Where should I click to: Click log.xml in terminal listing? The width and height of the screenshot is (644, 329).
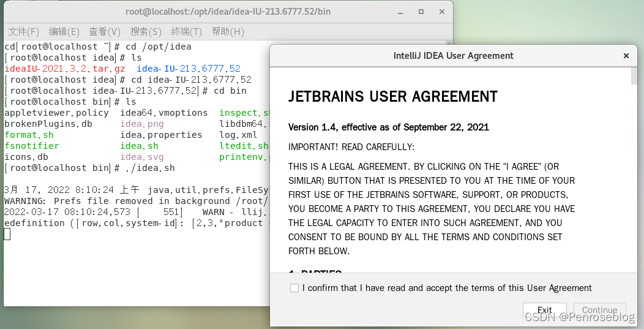[x=238, y=135]
